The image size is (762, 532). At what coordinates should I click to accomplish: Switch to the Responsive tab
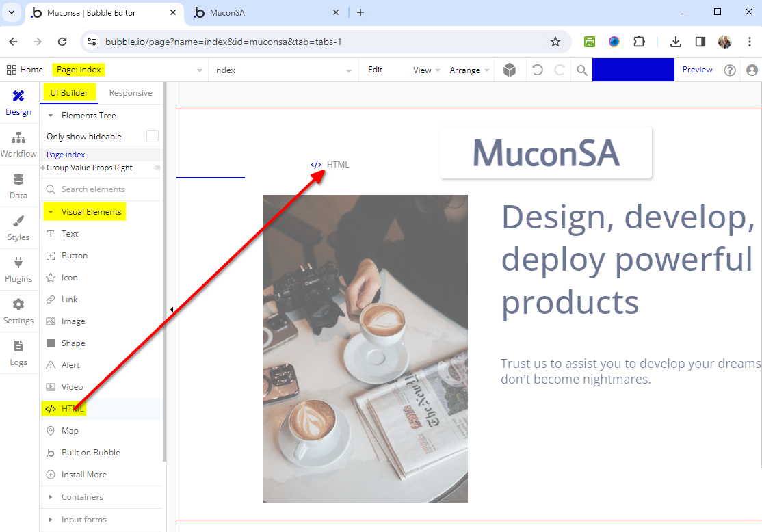[x=131, y=93]
